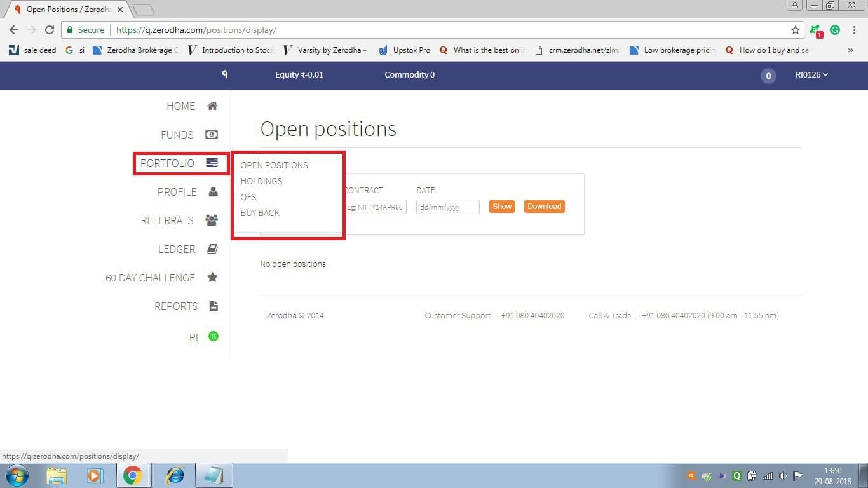
Task: Open Varsity by Zerodha bookmark
Action: point(325,50)
